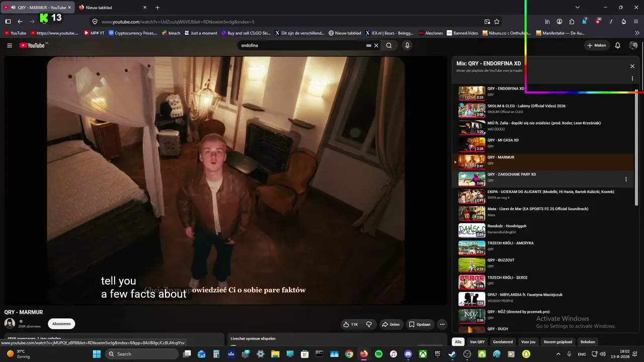Click the Livechat opnieuw afspelen text
Screen dimensions: 644x362
[253, 338]
